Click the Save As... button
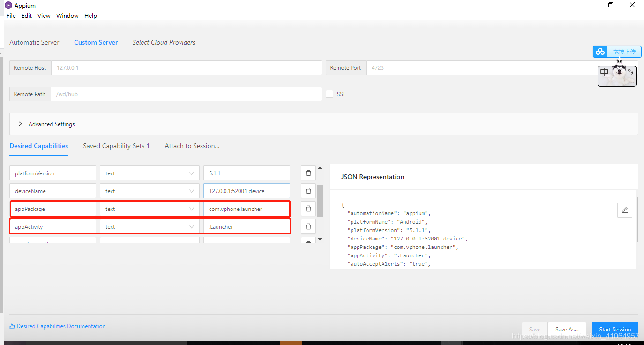The image size is (644, 345). click(x=567, y=329)
